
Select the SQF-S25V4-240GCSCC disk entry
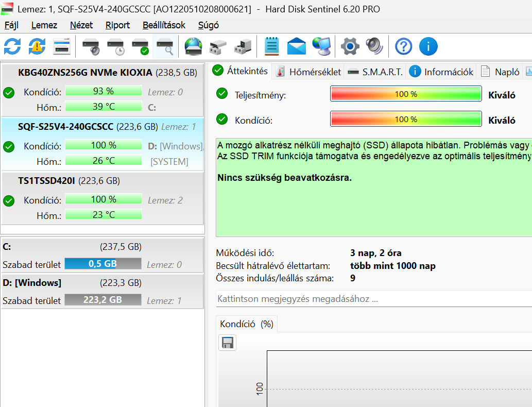[102, 144]
